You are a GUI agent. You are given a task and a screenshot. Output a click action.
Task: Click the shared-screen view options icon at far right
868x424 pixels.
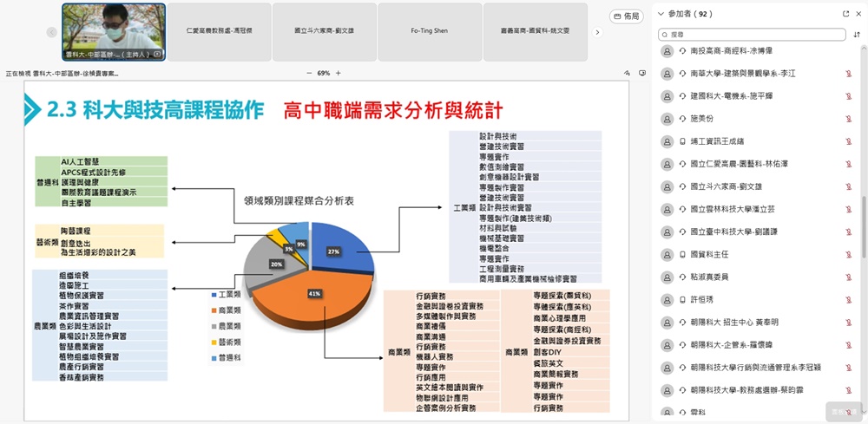[x=642, y=73]
